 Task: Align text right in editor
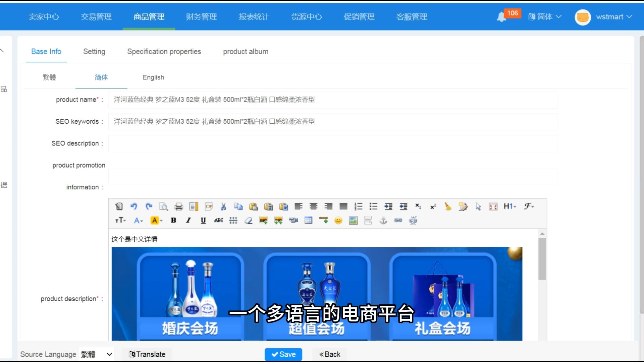328,206
